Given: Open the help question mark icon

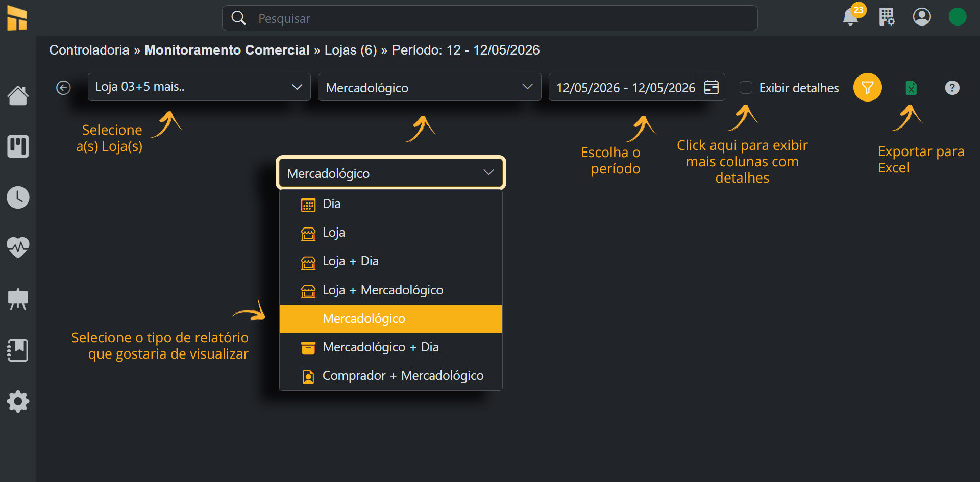Looking at the screenshot, I should (952, 88).
